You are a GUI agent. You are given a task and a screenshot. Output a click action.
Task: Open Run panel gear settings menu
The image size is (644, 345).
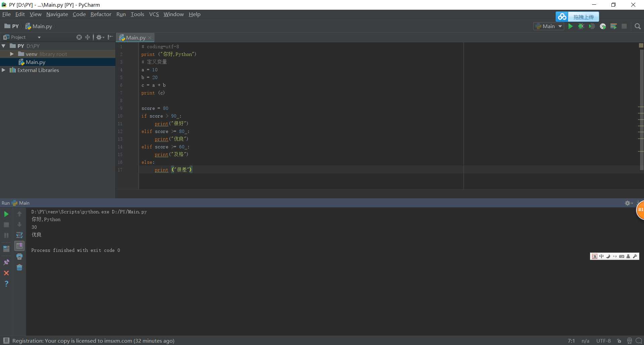(x=629, y=203)
